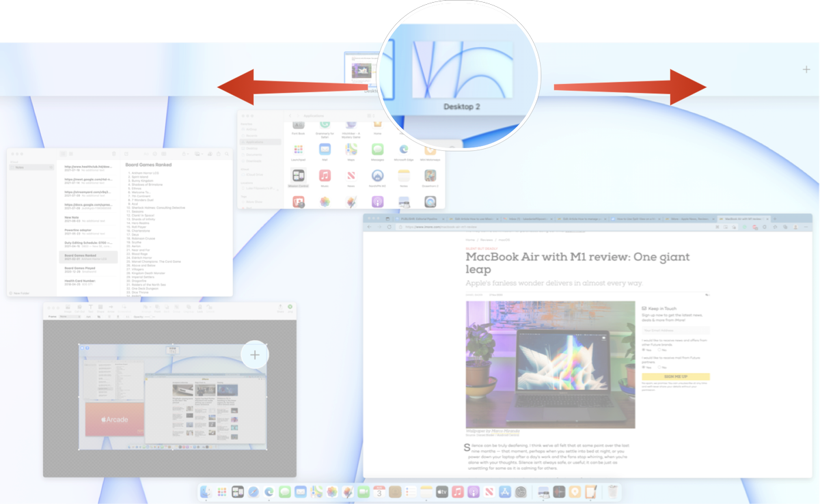Open the media dropdown in Notes toolbar
The image size is (820, 504).
tap(200, 154)
